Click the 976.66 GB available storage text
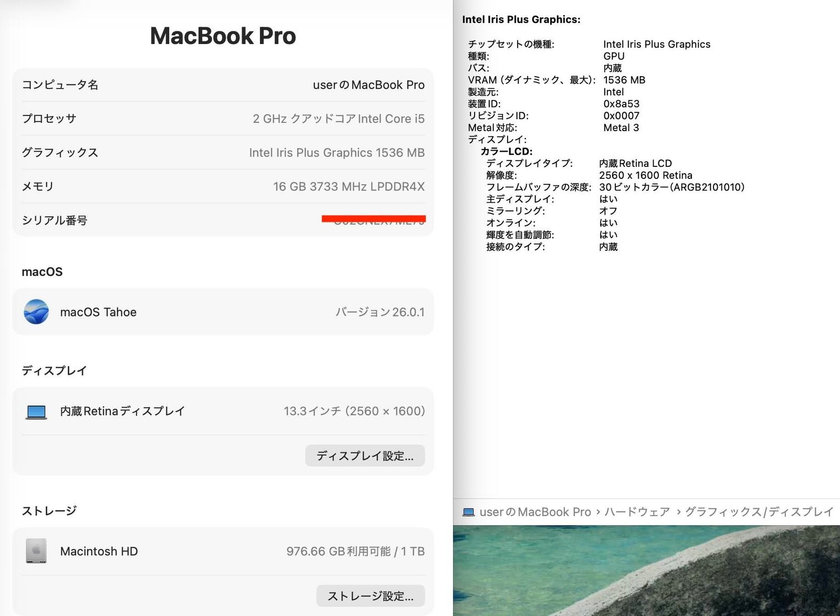 pos(338,551)
